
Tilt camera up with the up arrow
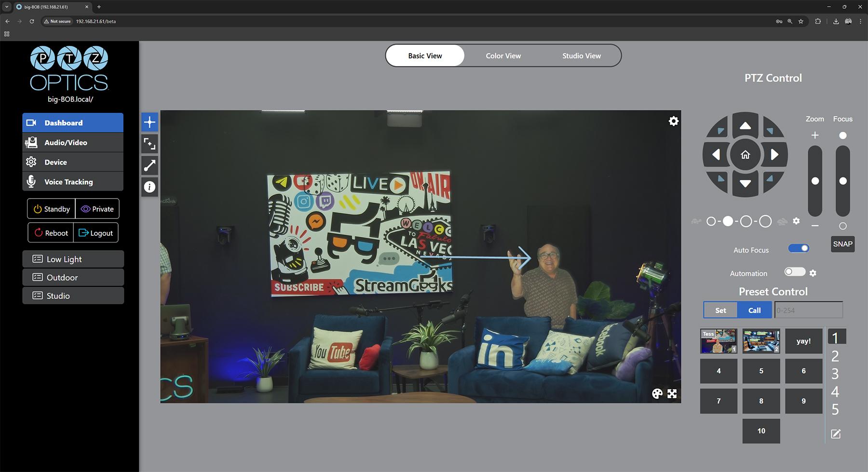pos(746,125)
